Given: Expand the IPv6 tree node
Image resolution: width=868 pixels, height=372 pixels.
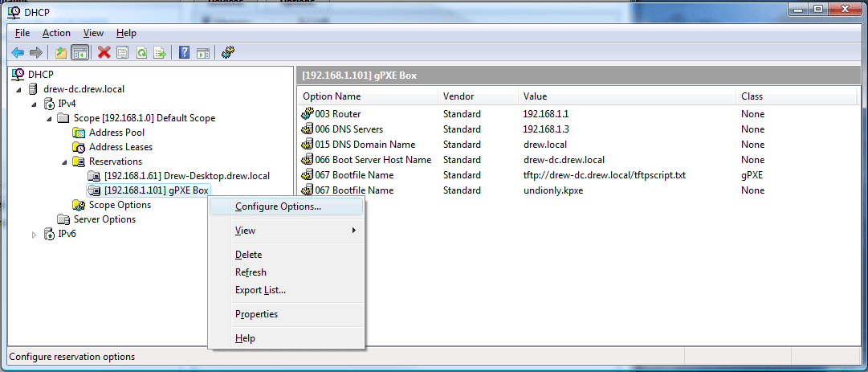Looking at the screenshot, I should point(34,234).
